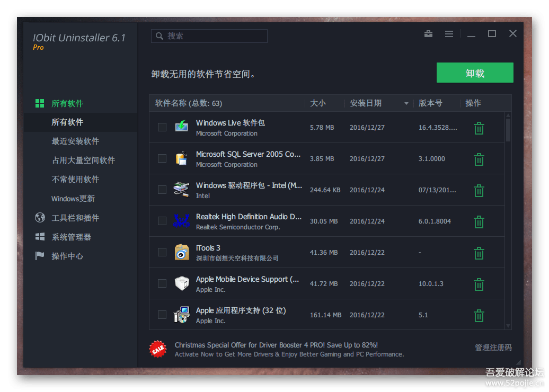Delete Windows Live 软件包 with its trash icon
The height and width of the screenshot is (392, 549).
[x=479, y=128]
